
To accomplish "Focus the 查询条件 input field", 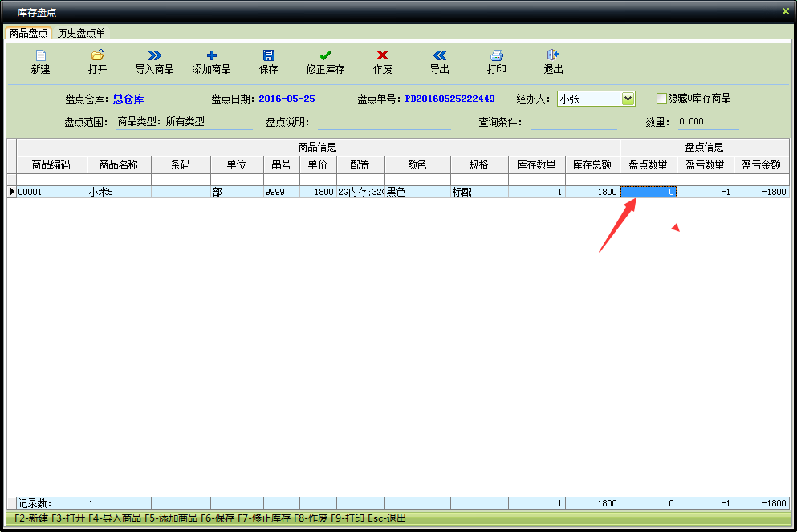I will [574, 122].
